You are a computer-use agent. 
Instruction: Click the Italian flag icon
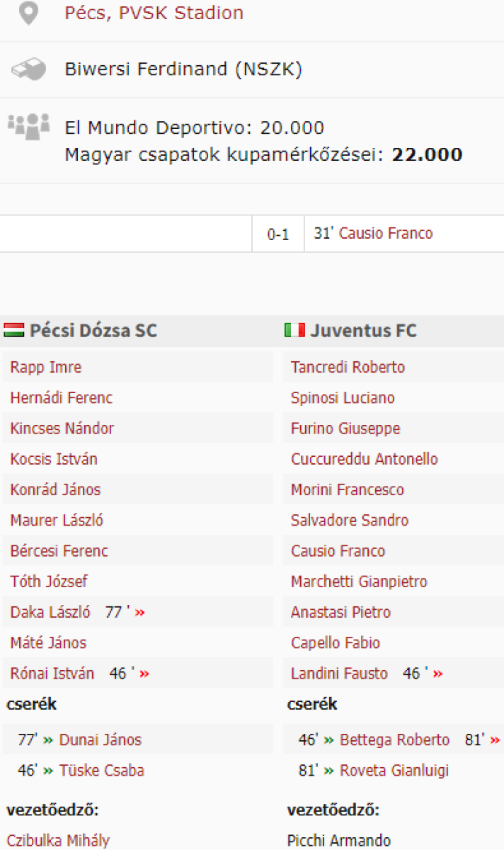tap(294, 330)
